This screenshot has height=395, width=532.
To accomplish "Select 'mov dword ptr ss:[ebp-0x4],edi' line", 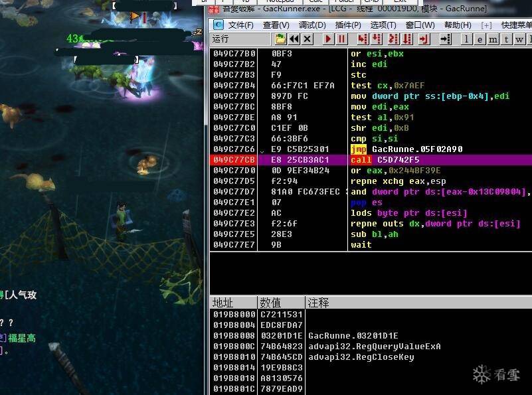I will pos(430,96).
